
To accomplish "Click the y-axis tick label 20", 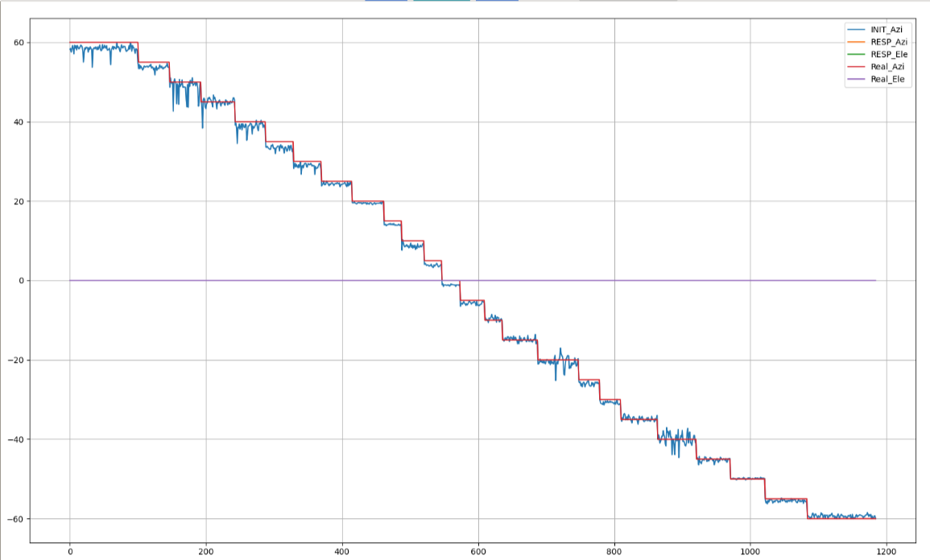I will pos(19,201).
